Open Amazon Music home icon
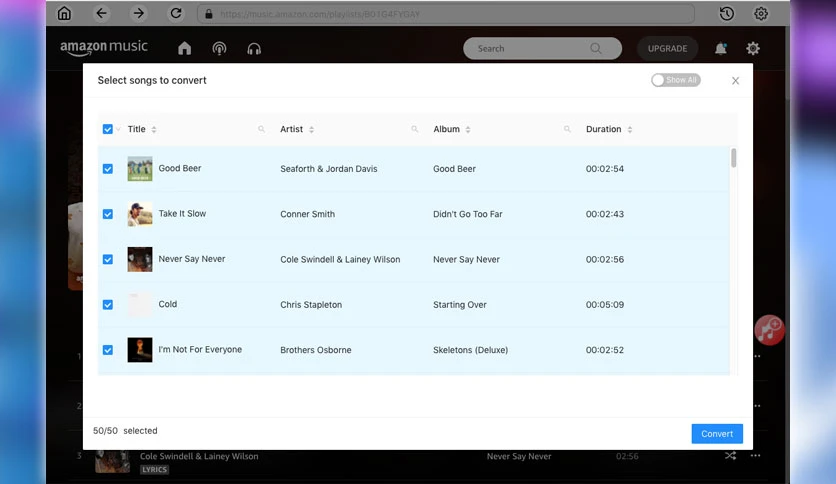Image resolution: width=836 pixels, height=484 pixels. (x=184, y=49)
